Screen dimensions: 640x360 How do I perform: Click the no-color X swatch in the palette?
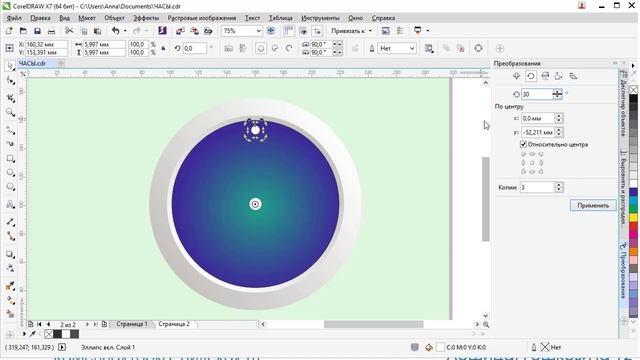633,89
